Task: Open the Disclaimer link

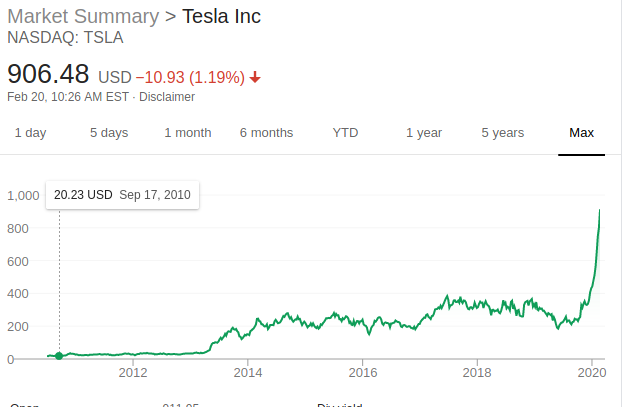Action: click(167, 97)
